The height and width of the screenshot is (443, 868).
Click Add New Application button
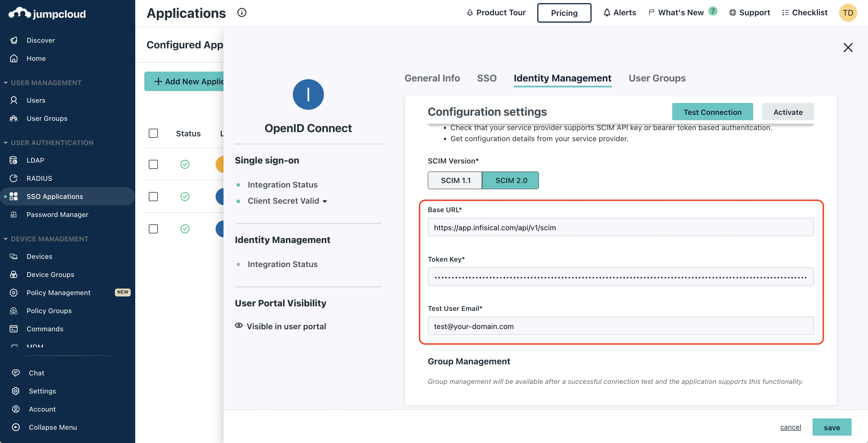184,81
